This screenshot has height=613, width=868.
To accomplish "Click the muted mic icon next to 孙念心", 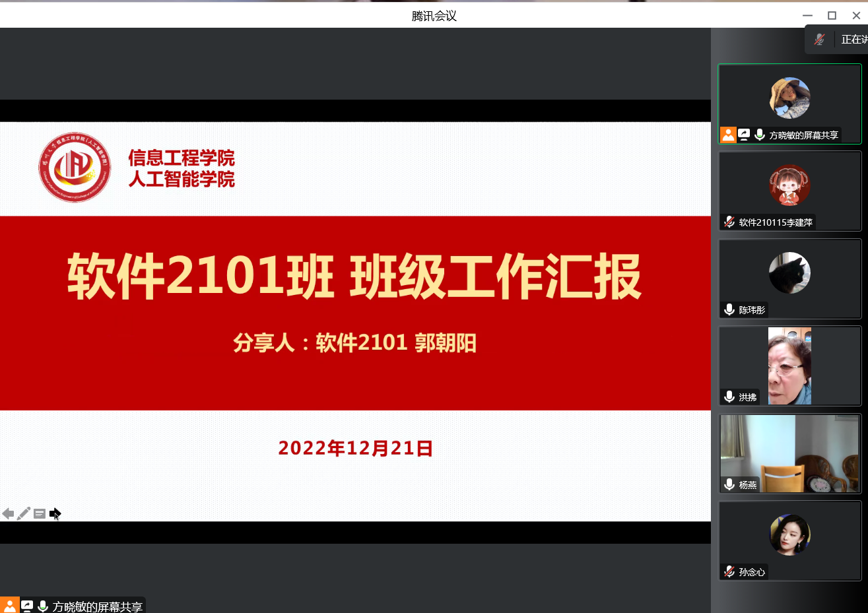I will tap(729, 571).
